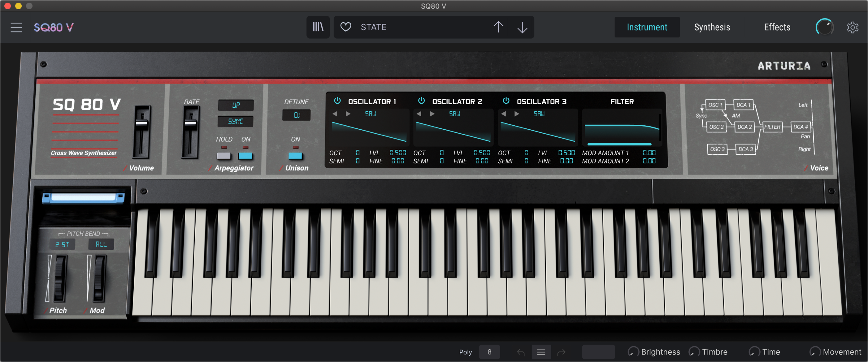Toggle the Unison ON button

pyautogui.click(x=295, y=156)
